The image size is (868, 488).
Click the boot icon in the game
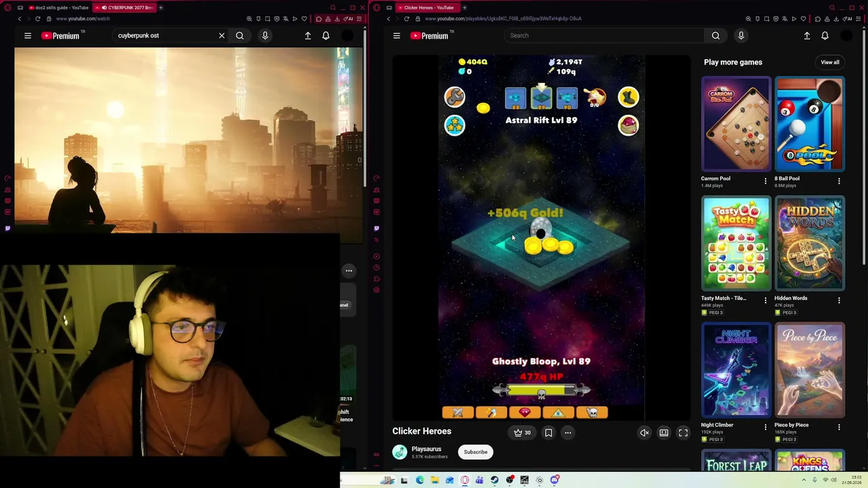point(629,97)
